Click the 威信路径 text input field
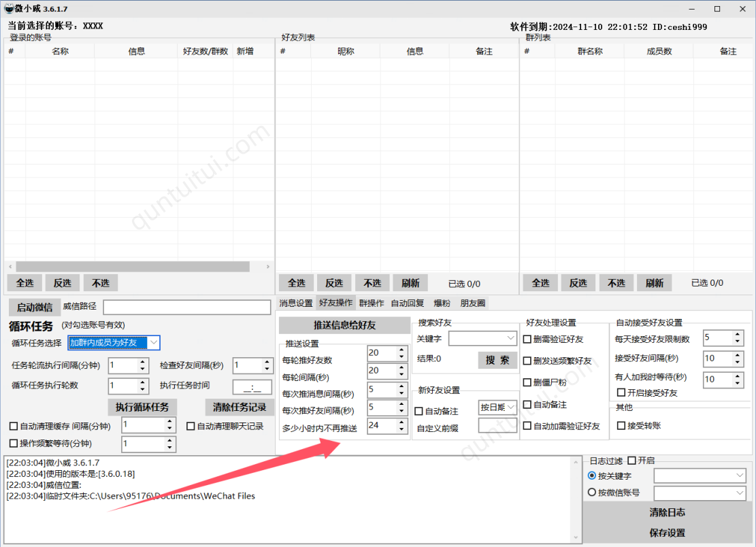 click(186, 308)
